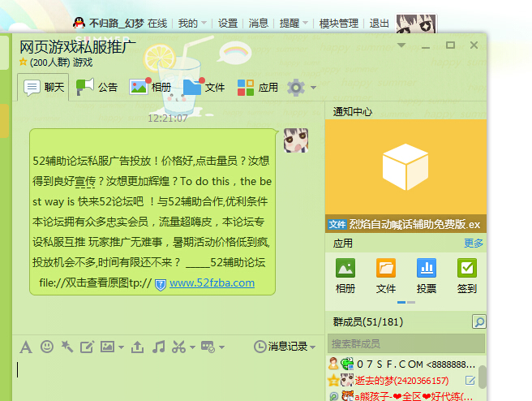Click the 通知中心 notification center header
The width and height of the screenshot is (532, 401).
coord(353,112)
